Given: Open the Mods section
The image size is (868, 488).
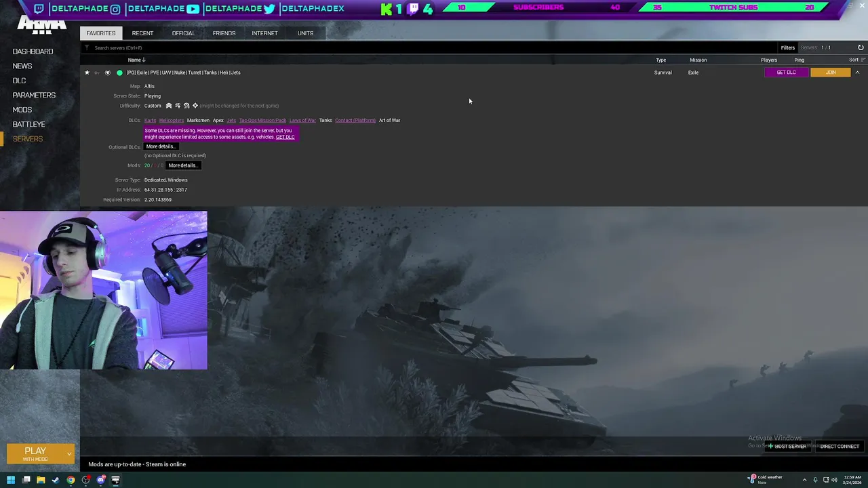Looking at the screenshot, I should 22,110.
